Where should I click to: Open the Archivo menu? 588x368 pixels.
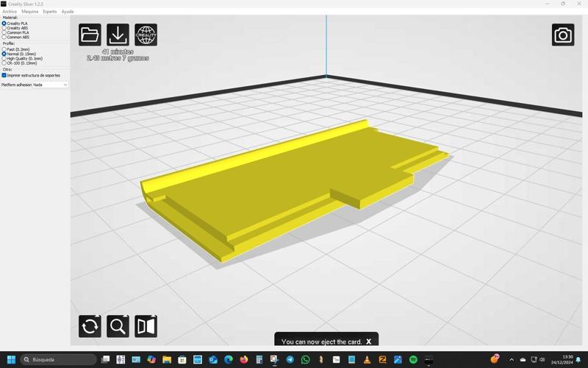click(10, 12)
